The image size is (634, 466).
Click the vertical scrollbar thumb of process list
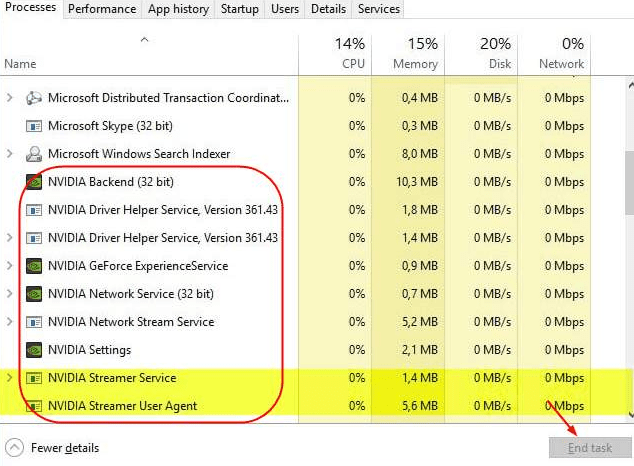(630, 183)
